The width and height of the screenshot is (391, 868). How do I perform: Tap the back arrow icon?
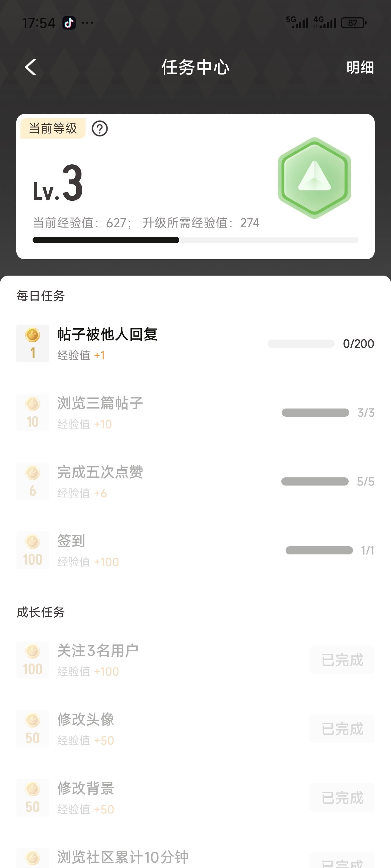[x=31, y=67]
